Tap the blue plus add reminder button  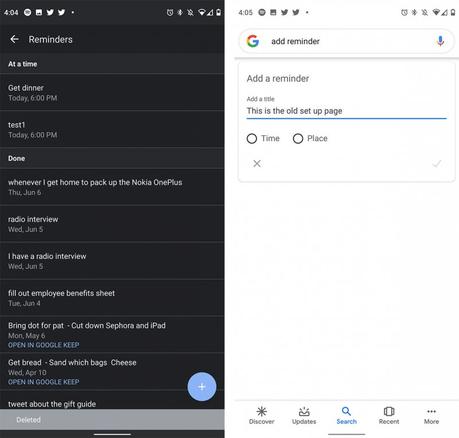pos(202,387)
